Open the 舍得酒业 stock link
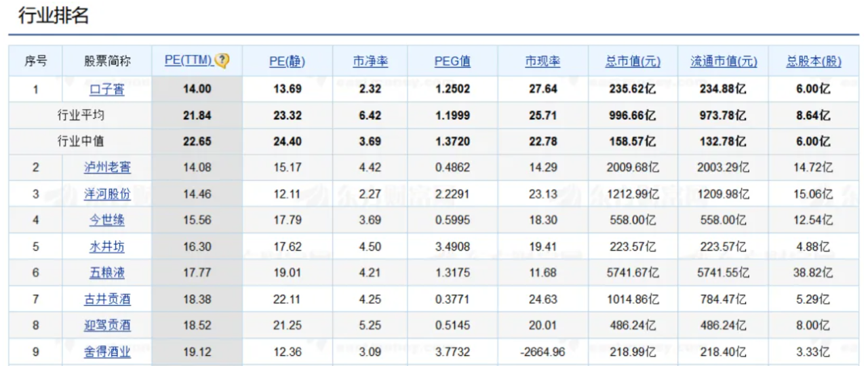 107,352
